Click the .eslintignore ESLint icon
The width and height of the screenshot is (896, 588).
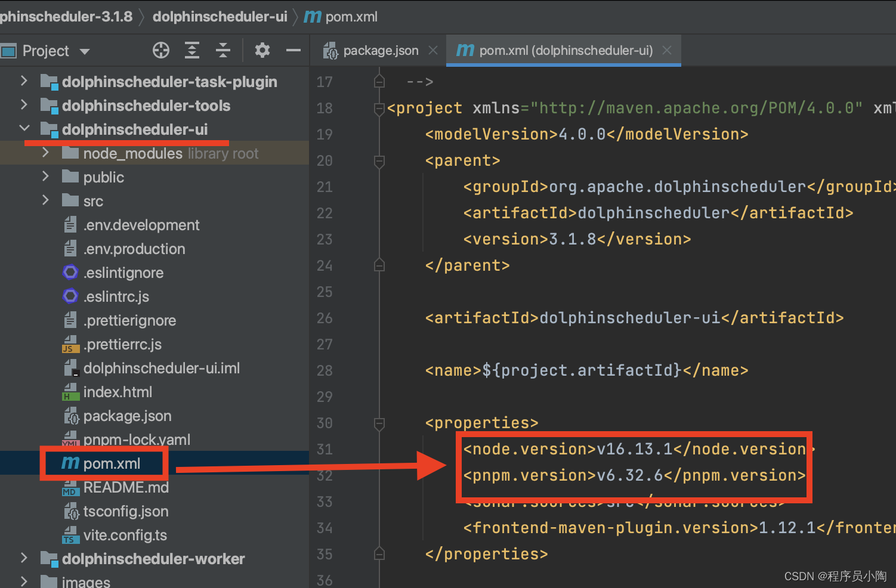pyautogui.click(x=70, y=273)
